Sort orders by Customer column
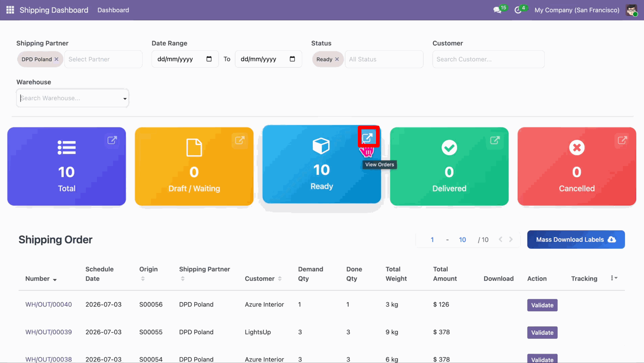The image size is (644, 363). coord(279,278)
